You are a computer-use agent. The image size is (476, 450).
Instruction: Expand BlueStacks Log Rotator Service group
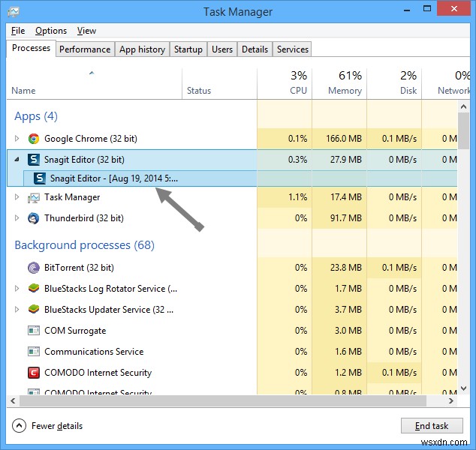[x=17, y=289]
